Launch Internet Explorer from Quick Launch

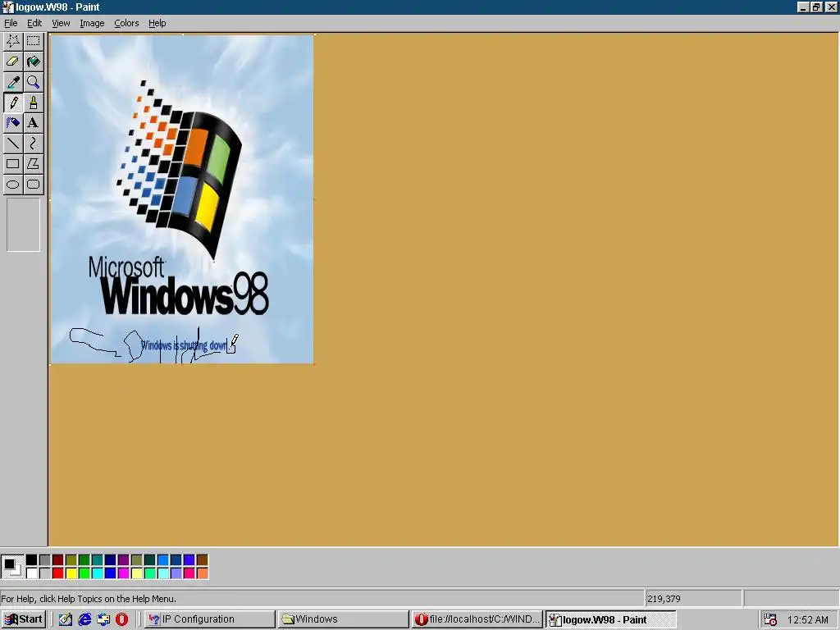tap(84, 619)
